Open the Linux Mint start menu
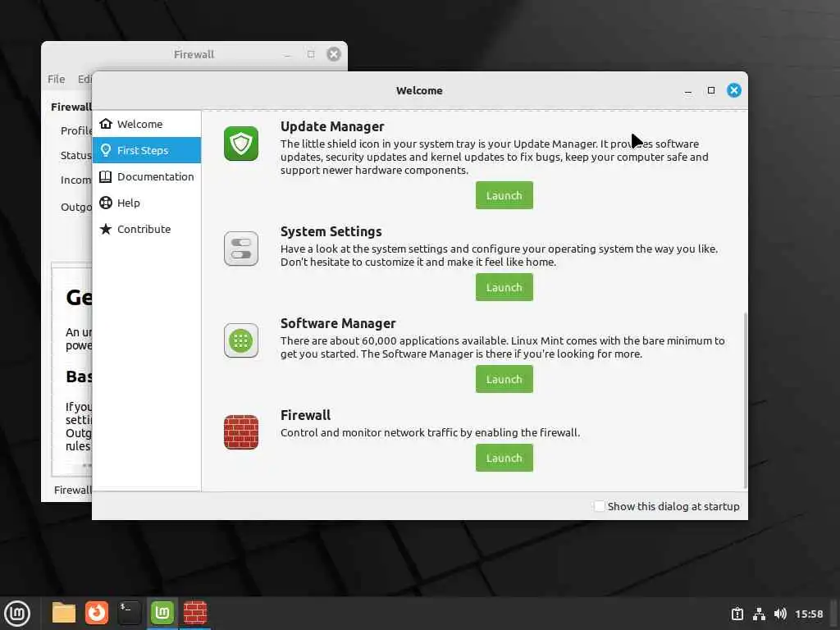840x630 pixels. tap(17, 614)
